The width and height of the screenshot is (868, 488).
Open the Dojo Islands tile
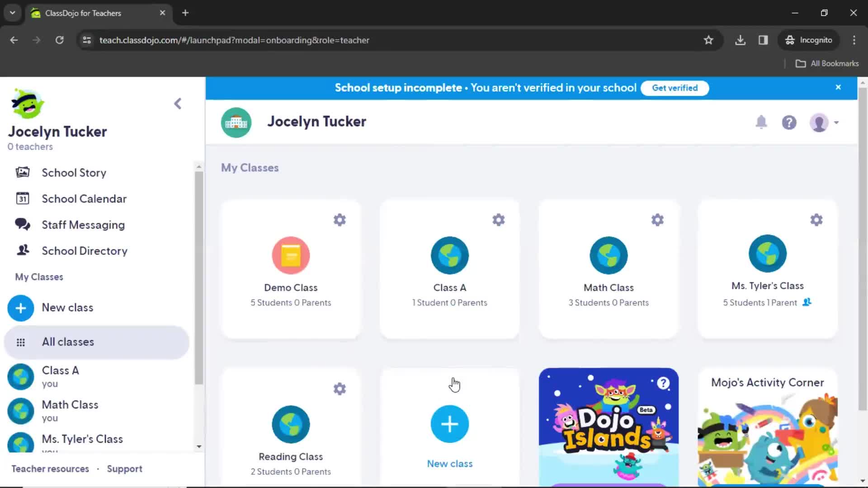click(609, 427)
